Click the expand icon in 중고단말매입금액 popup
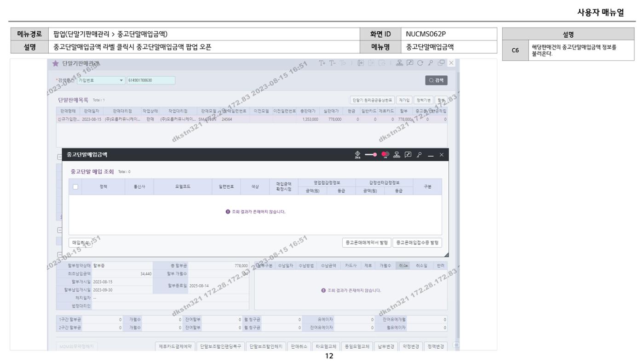 pos(408,155)
